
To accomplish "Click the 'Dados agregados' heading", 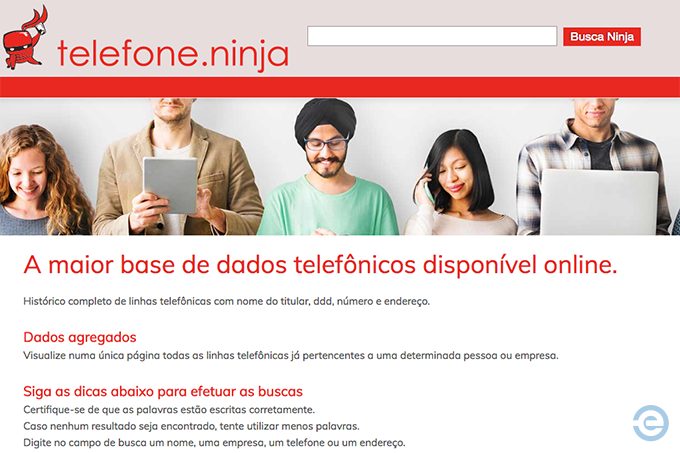I will (80, 337).
